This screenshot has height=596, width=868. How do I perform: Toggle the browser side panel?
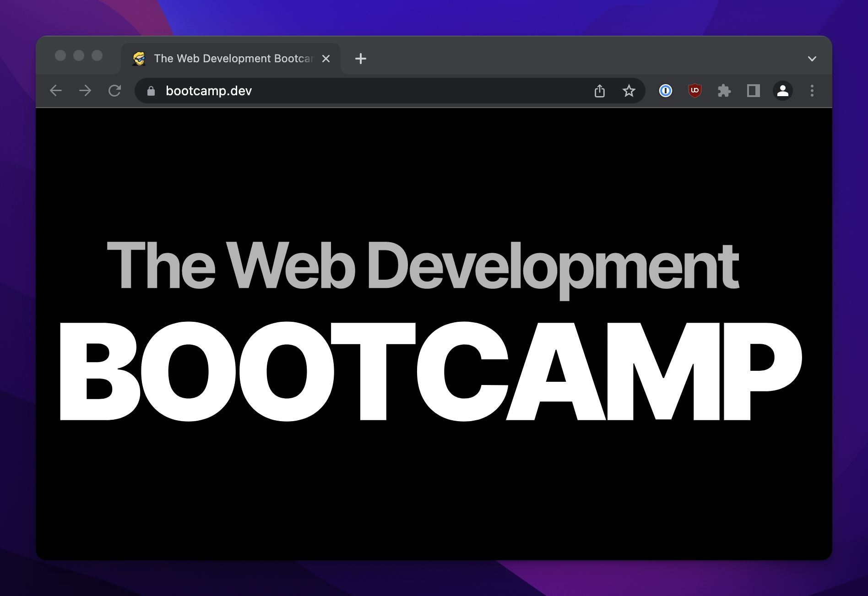point(754,91)
